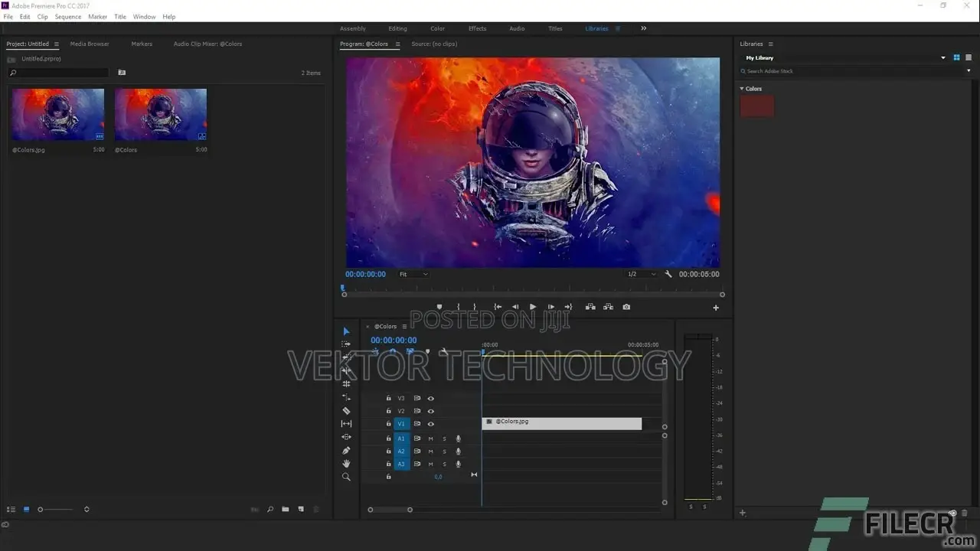Play the sequence in Program Monitor
980x551 pixels.
533,307
